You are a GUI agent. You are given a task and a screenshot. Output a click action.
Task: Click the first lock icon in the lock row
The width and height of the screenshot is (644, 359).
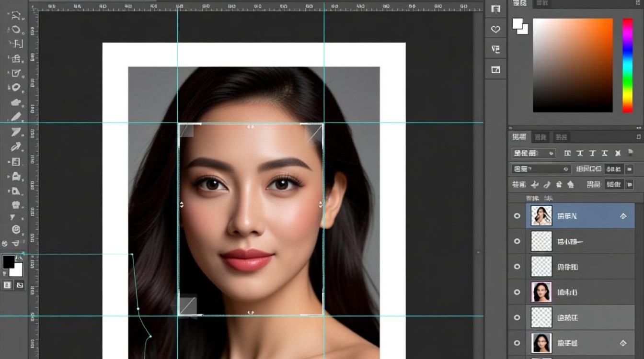(x=535, y=184)
